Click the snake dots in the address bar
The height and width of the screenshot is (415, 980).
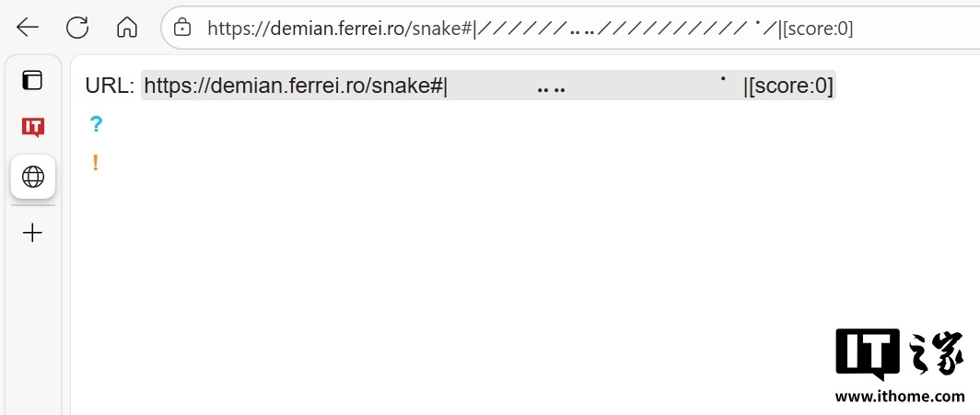[x=582, y=31]
